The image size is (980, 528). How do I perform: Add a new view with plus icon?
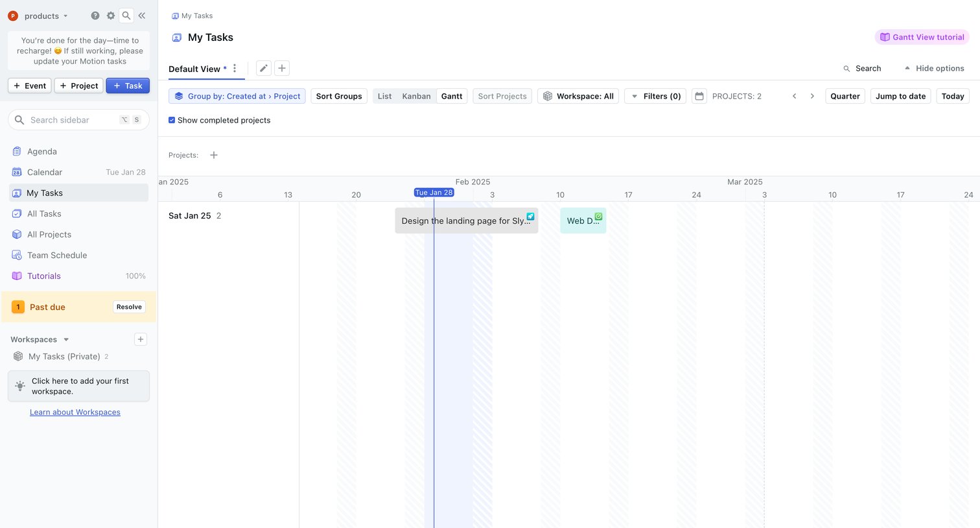282,68
